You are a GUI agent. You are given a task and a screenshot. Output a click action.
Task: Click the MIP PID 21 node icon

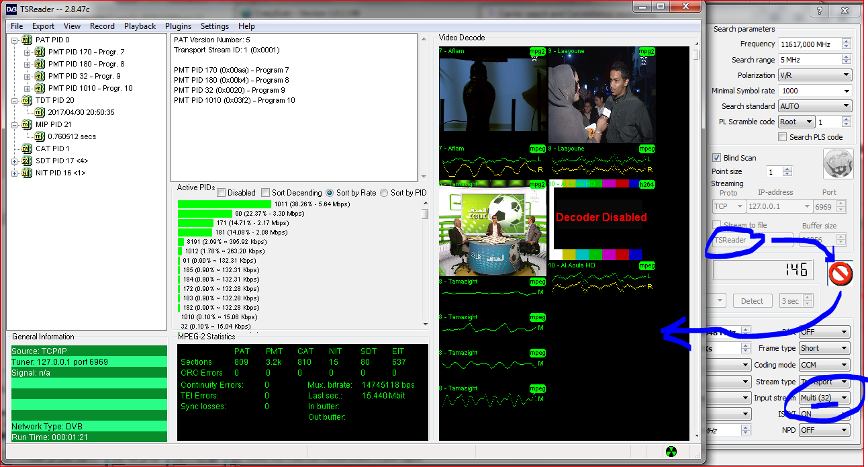click(x=27, y=124)
